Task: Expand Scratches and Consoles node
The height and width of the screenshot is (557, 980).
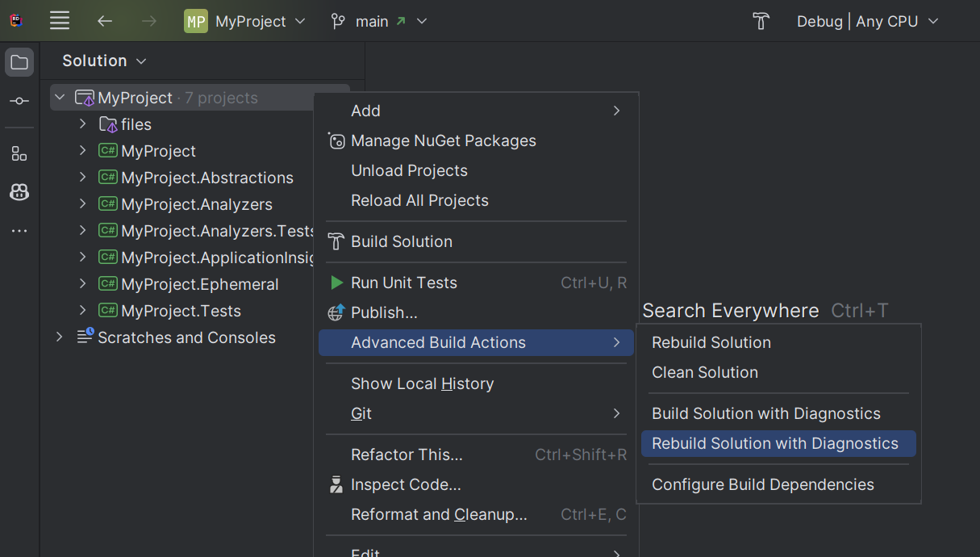Action: (59, 337)
